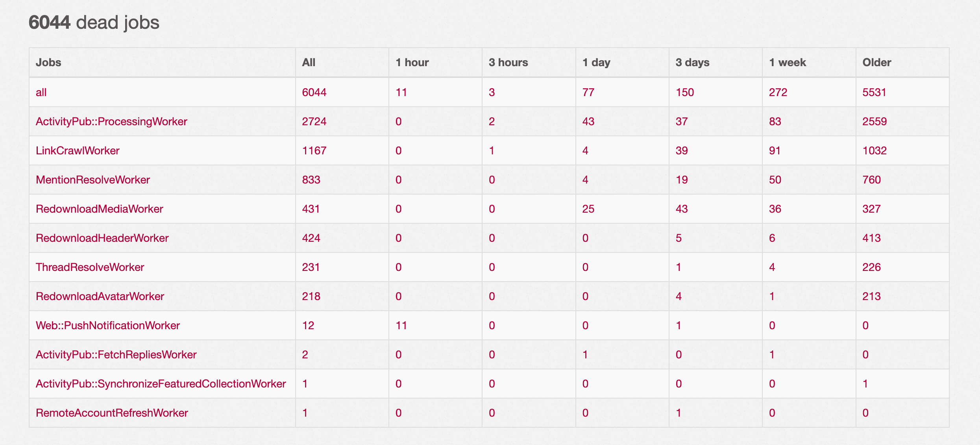The height and width of the screenshot is (445, 980).
Task: Click the 'all' jobs row link
Action: (41, 92)
